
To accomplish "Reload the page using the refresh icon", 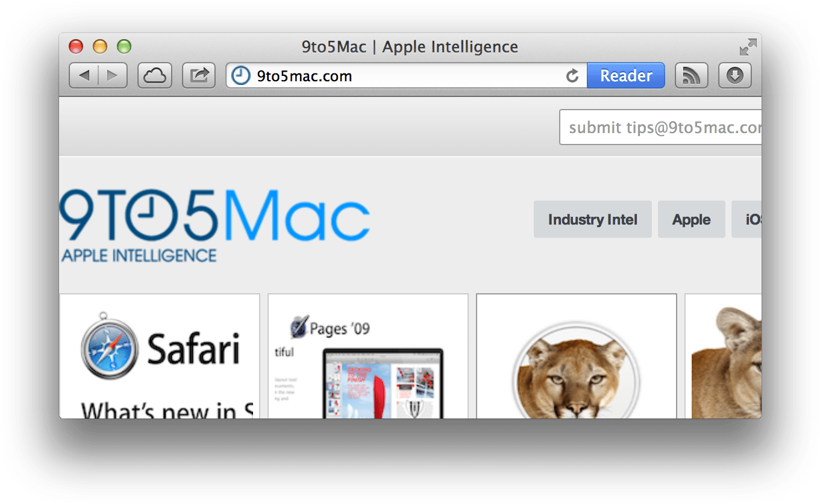I will (x=572, y=76).
